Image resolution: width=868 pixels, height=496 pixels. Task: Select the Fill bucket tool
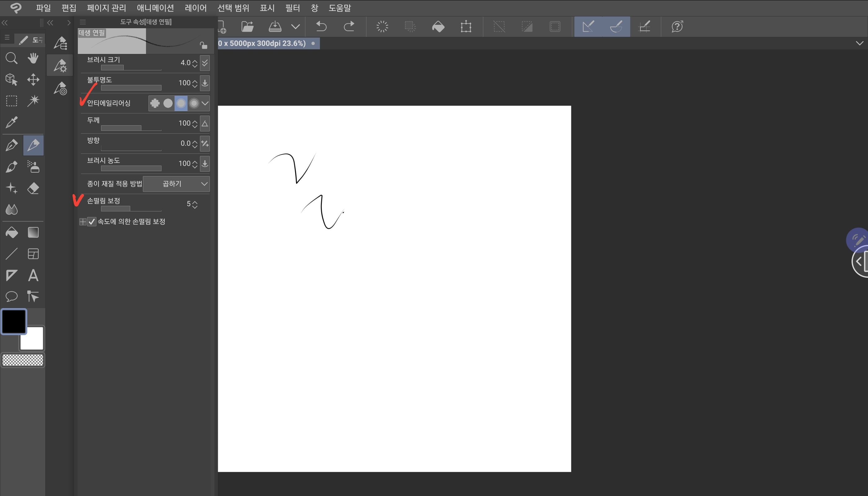tap(11, 232)
